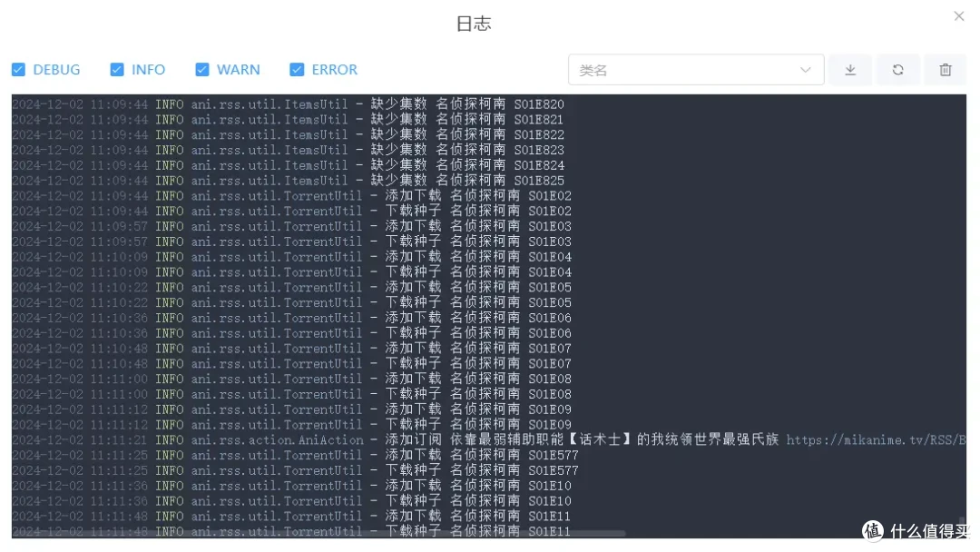
Task: Click log line 缺少集数 名侦探柯南 S01E822
Action: point(288,134)
